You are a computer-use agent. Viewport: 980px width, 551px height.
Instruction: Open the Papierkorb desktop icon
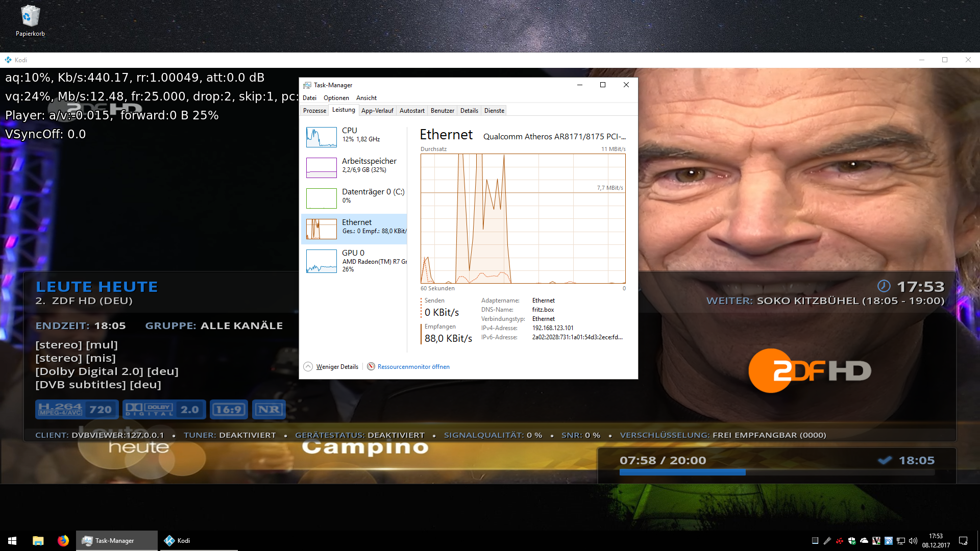point(30,21)
